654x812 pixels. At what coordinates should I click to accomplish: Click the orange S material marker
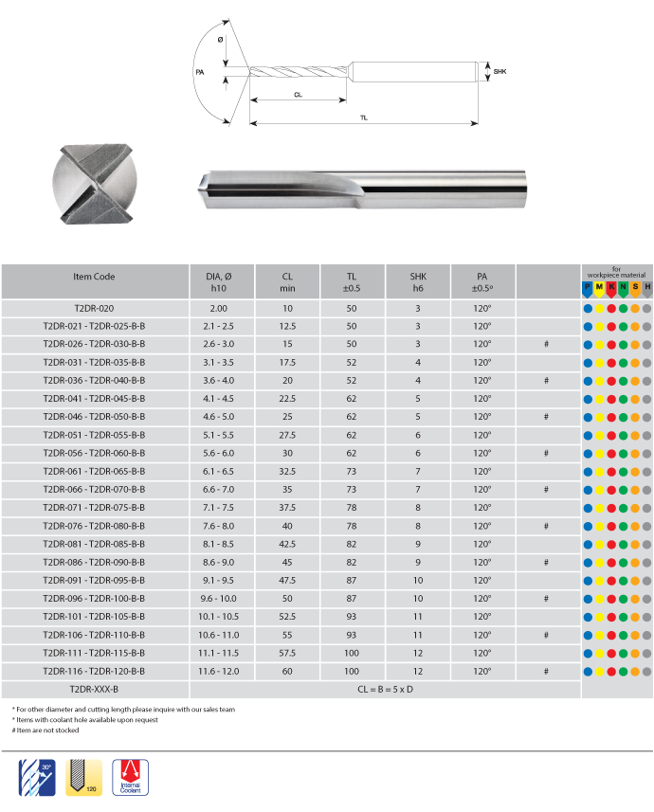[635, 287]
